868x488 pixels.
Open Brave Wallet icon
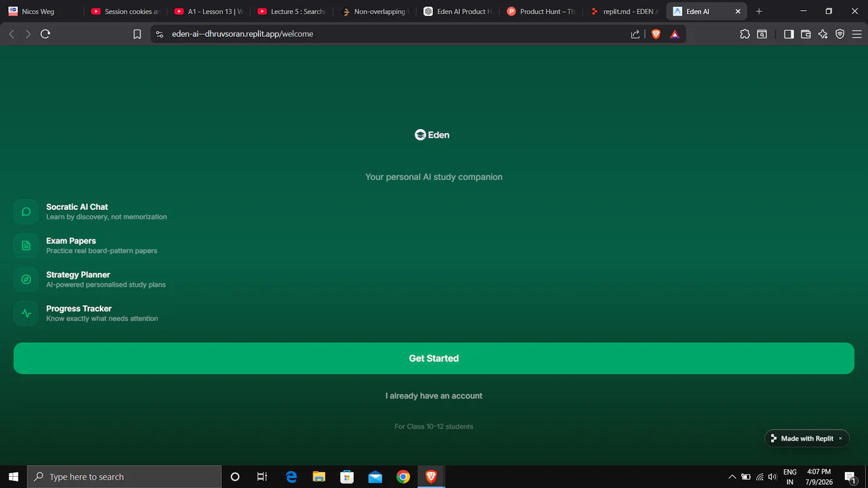tap(806, 34)
